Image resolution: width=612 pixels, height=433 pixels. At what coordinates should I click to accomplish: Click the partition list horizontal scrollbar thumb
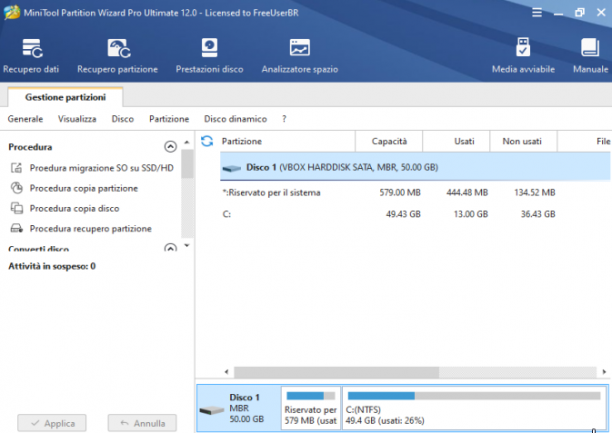point(336,372)
